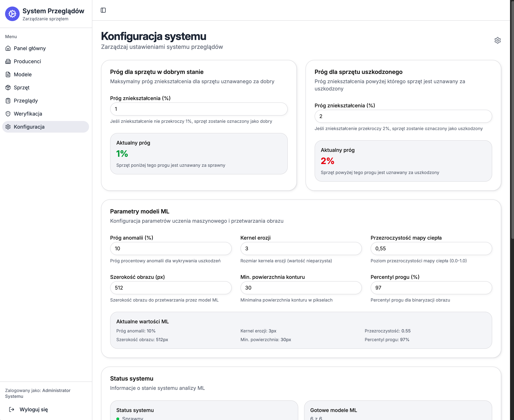This screenshot has height=420, width=514.
Task: Click the shield icon next to Weryfikacja
Action: click(8, 114)
